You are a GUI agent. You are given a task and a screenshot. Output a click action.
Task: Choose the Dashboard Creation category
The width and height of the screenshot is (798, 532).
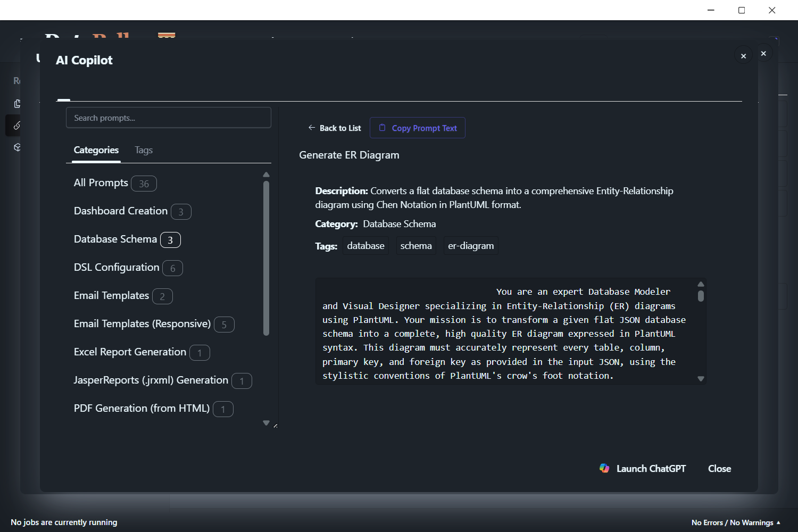point(132,211)
